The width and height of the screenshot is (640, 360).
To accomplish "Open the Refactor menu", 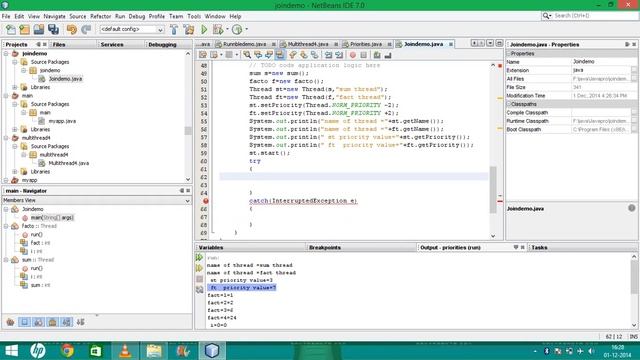I will point(100,16).
